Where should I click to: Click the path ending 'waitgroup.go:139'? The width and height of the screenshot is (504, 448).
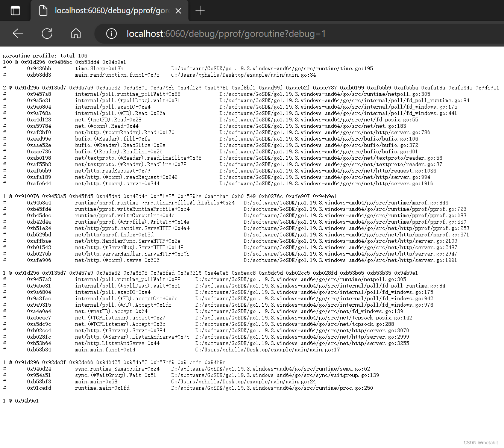coord(275,375)
